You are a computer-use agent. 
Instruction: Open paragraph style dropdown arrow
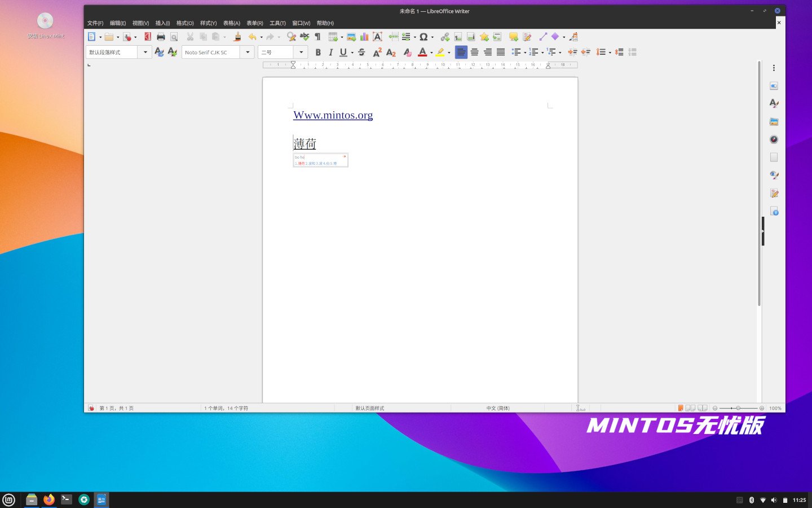coord(145,52)
